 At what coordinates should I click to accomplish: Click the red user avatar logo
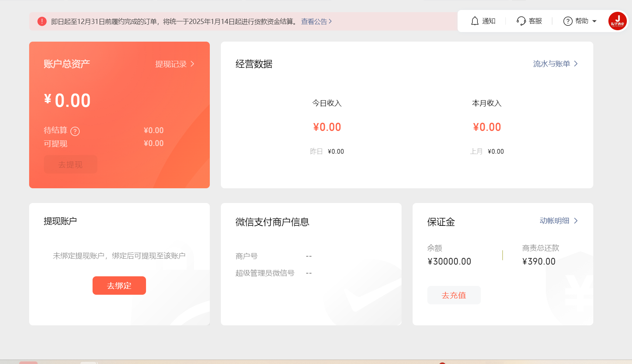(618, 21)
